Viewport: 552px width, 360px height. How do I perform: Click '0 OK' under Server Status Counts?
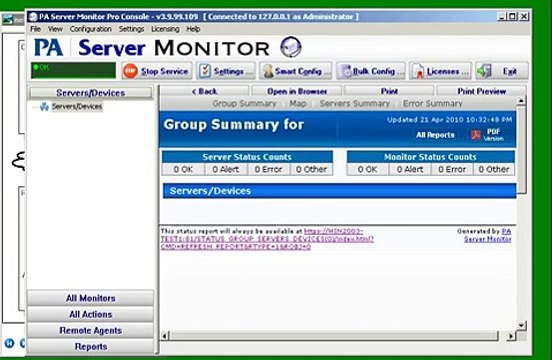click(x=183, y=169)
